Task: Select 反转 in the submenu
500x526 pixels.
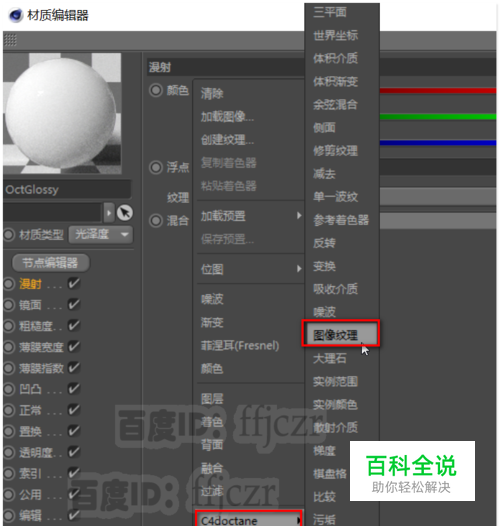Action: click(x=324, y=243)
